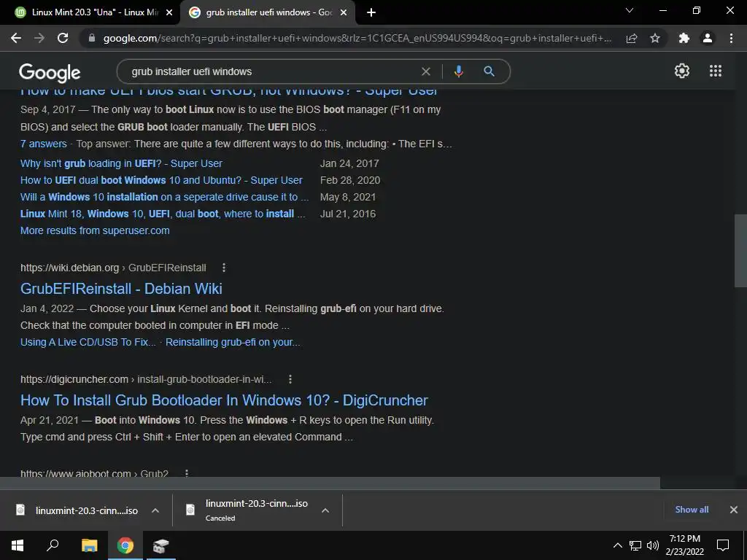
Task: Show all downloads
Action: pyautogui.click(x=692, y=510)
